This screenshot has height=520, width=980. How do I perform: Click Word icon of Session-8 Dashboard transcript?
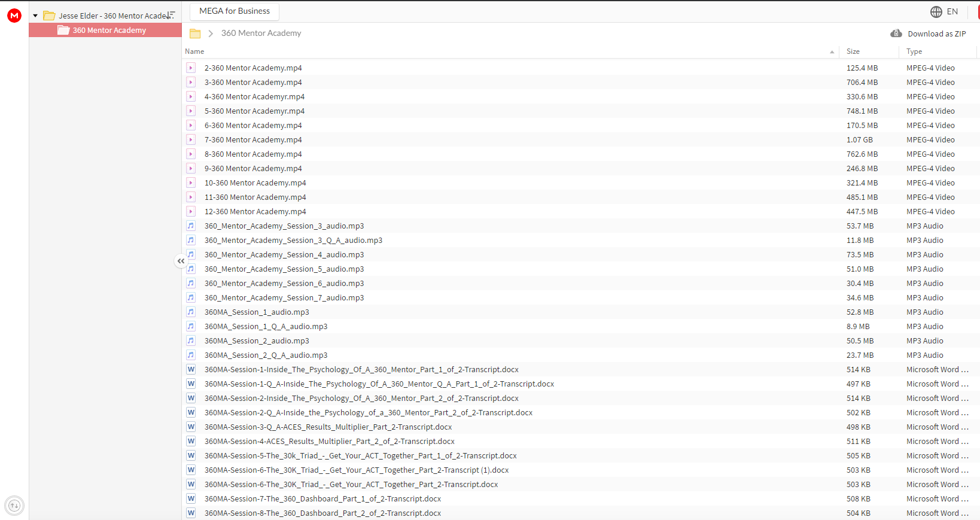point(191,513)
